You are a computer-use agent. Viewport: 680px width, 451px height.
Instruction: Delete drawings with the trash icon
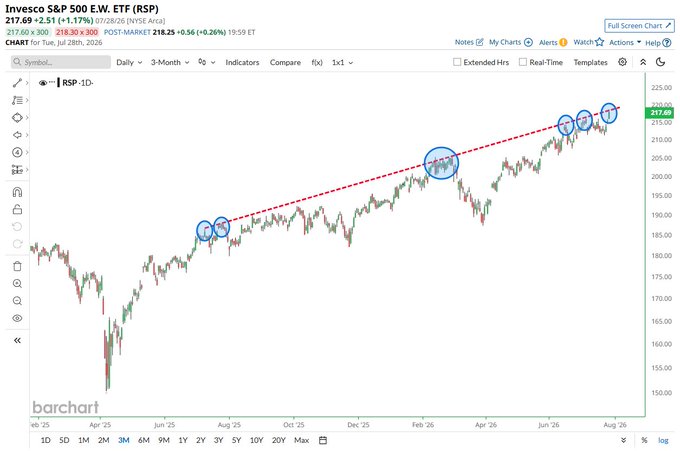click(17, 266)
